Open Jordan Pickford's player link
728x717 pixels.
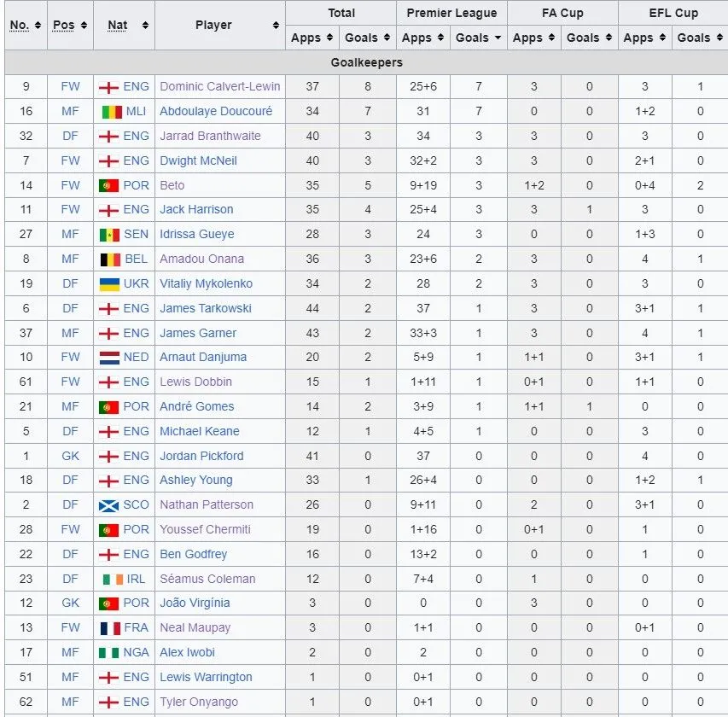coord(201,457)
